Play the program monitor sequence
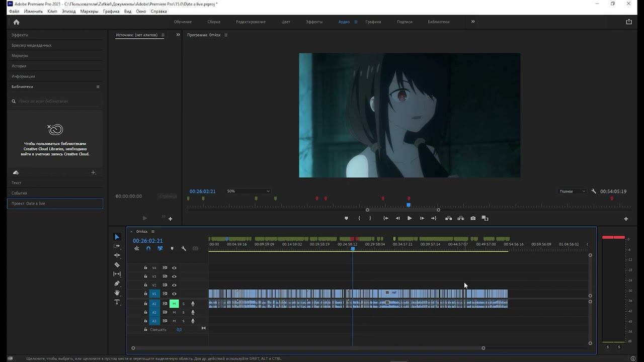The height and width of the screenshot is (362, 644). [x=410, y=218]
